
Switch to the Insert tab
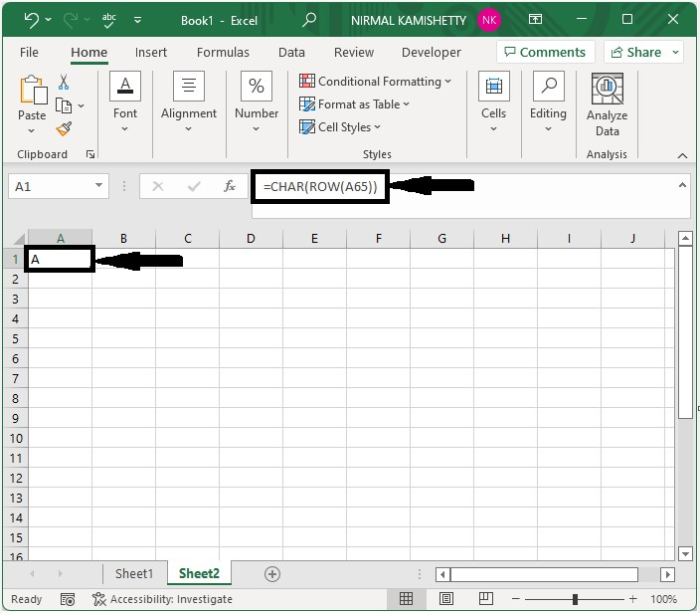pos(151,52)
